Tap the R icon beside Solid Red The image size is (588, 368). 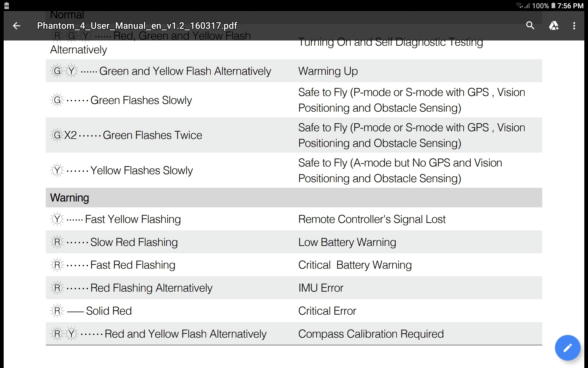(57, 311)
